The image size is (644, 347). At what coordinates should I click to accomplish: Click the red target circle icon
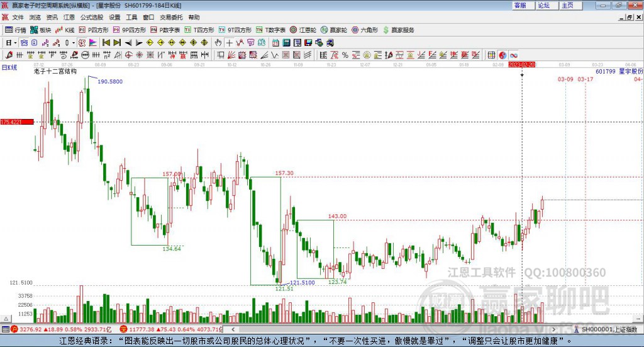[x=128, y=55]
